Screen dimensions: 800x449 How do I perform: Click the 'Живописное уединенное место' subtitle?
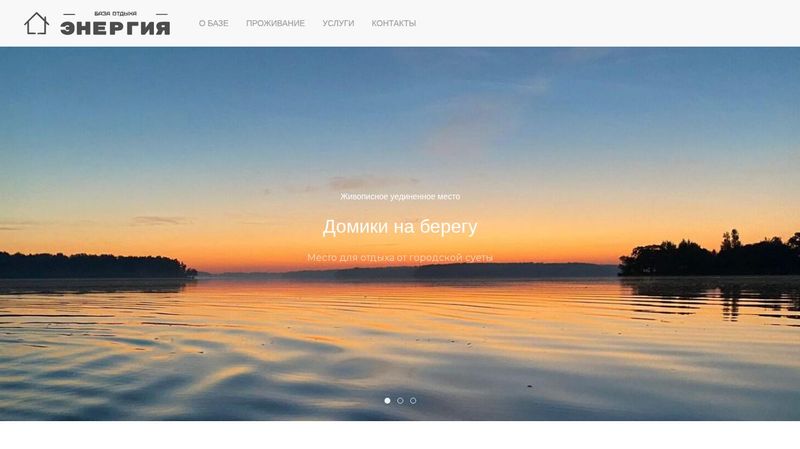[x=400, y=196]
